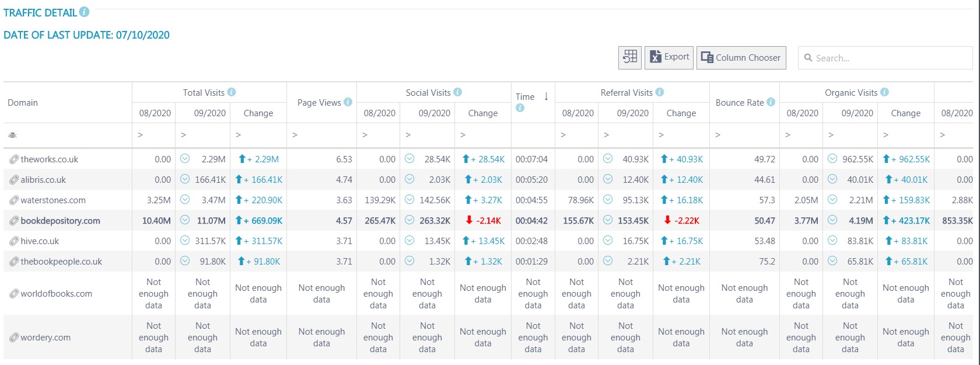Click the link icon beside worldofbooks.com
Viewport: 980px width, 365px height.
coord(14,294)
